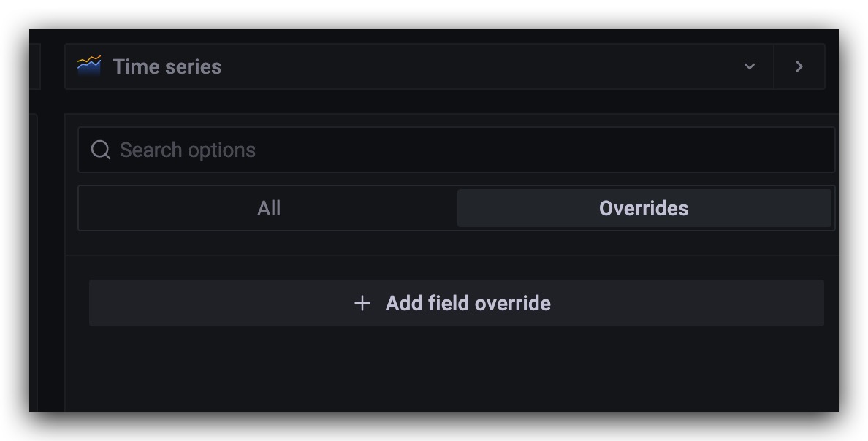This screenshot has height=441, width=868.
Task: Click the empty area below Add field override
Action: click(453, 372)
